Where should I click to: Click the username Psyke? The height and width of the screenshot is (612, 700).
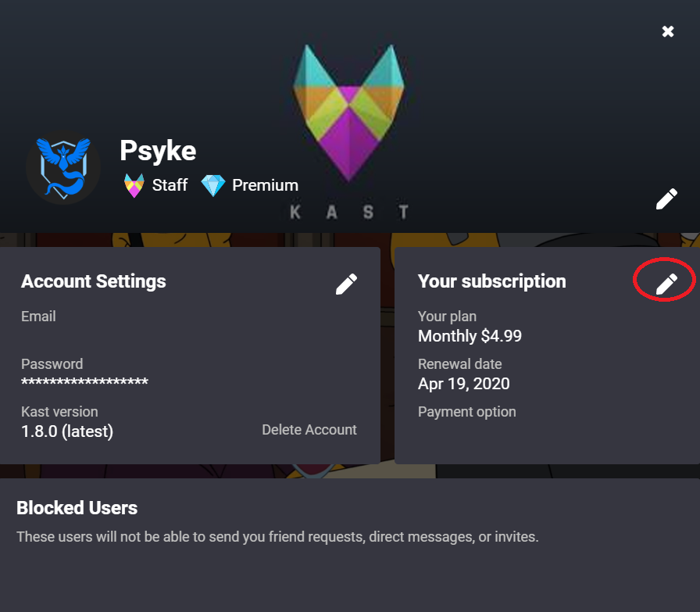(158, 150)
